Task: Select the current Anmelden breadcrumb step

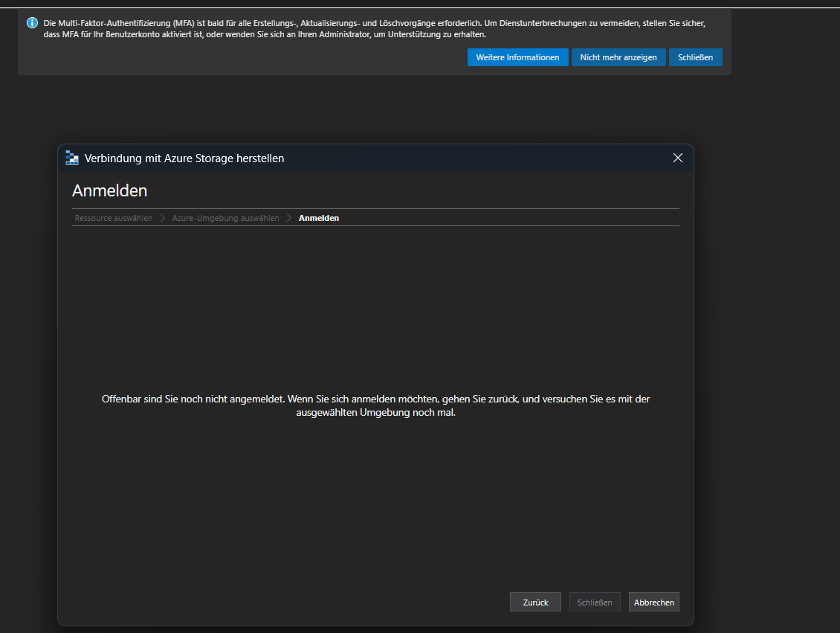Action: 319,218
